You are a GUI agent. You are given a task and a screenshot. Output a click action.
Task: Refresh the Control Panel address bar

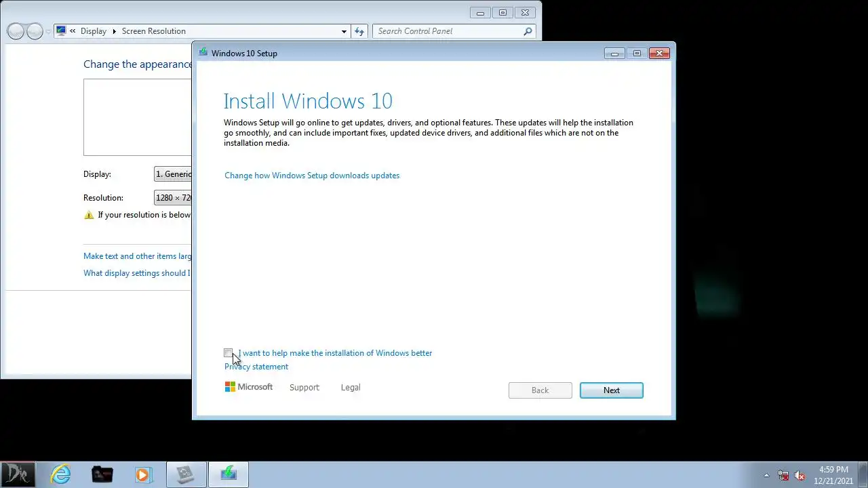pyautogui.click(x=359, y=31)
